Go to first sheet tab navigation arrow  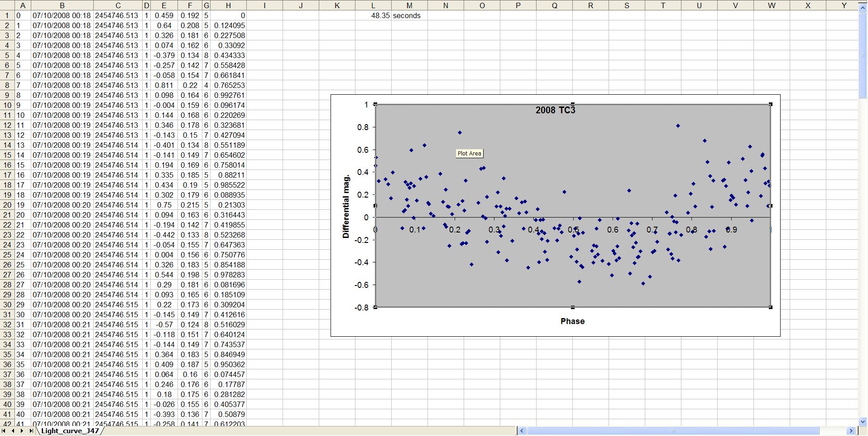(x=5, y=431)
